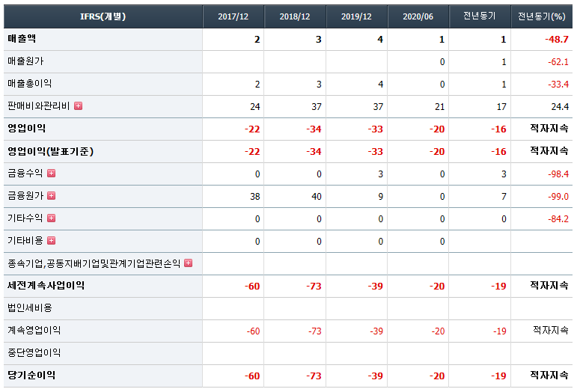Click the 전년동기 column header
The image size is (580, 392).
coord(480,16)
